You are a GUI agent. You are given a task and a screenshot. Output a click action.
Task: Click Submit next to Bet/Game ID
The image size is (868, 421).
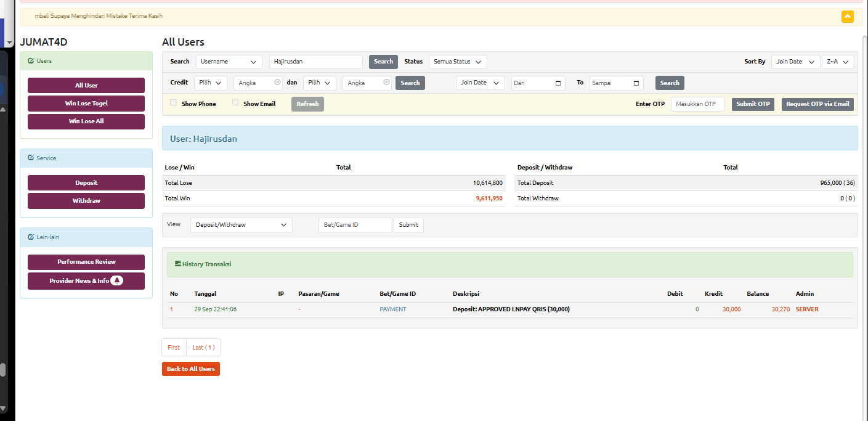pyautogui.click(x=408, y=225)
